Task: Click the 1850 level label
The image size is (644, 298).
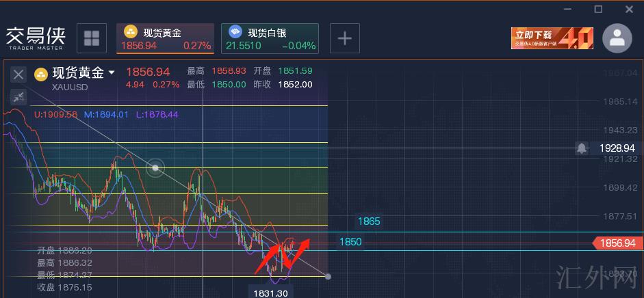Action: (x=350, y=242)
